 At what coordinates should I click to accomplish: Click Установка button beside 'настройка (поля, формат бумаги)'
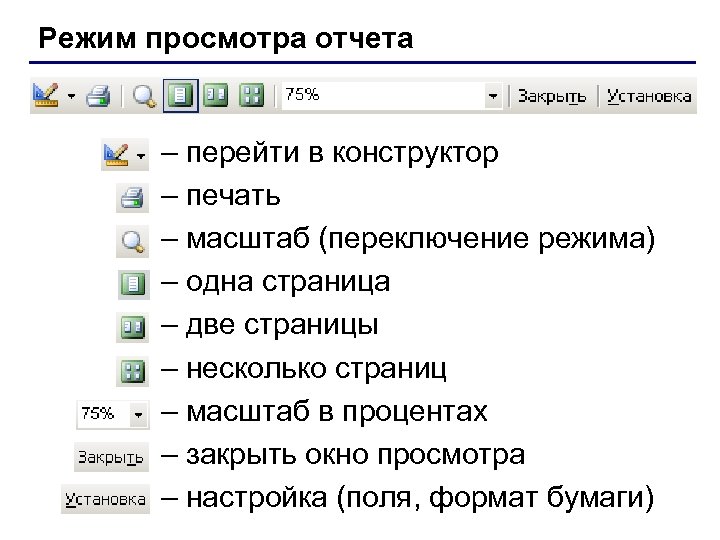106,499
